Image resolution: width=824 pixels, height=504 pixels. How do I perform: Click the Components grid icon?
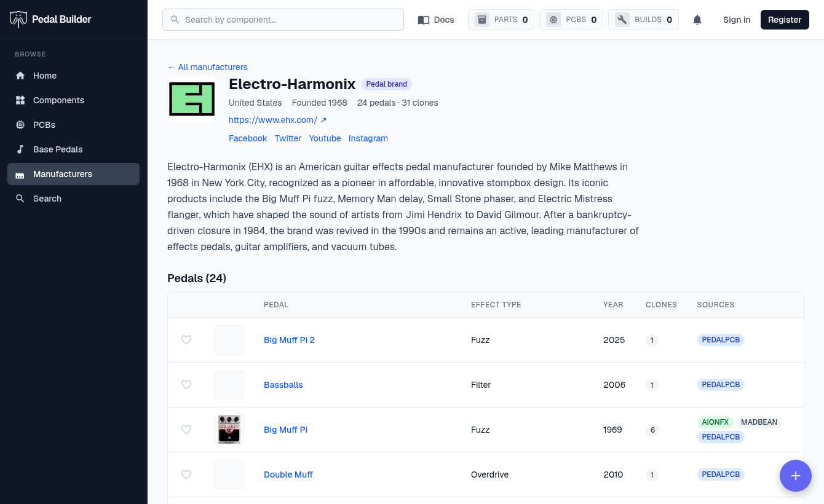(20, 100)
